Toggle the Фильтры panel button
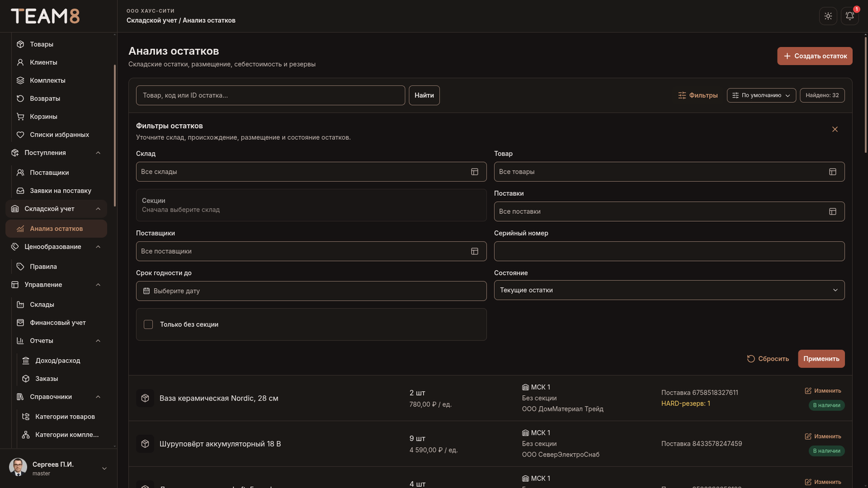This screenshot has width=868, height=488. [698, 95]
